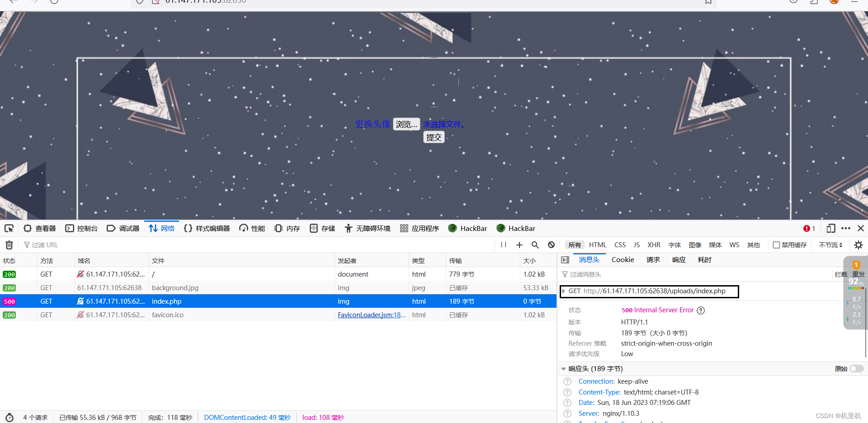Enable the disable cache checkbox
The width and height of the screenshot is (868, 423).
tap(776, 245)
